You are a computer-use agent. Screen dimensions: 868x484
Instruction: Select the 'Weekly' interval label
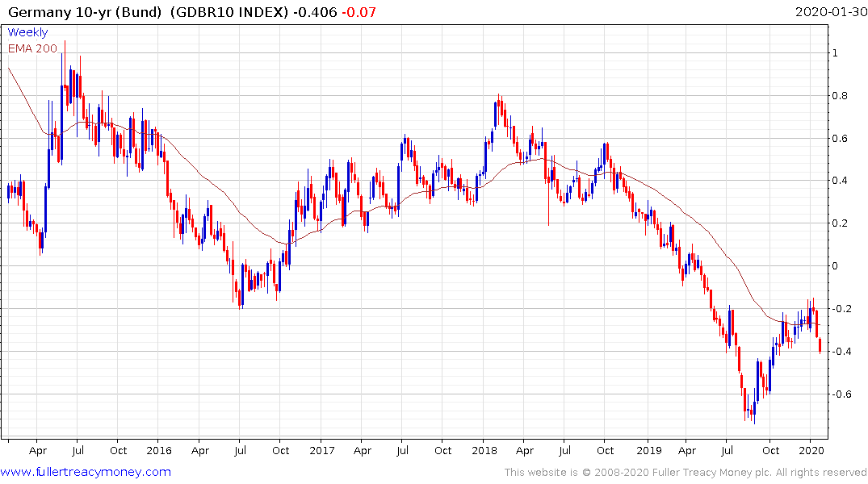(27, 32)
